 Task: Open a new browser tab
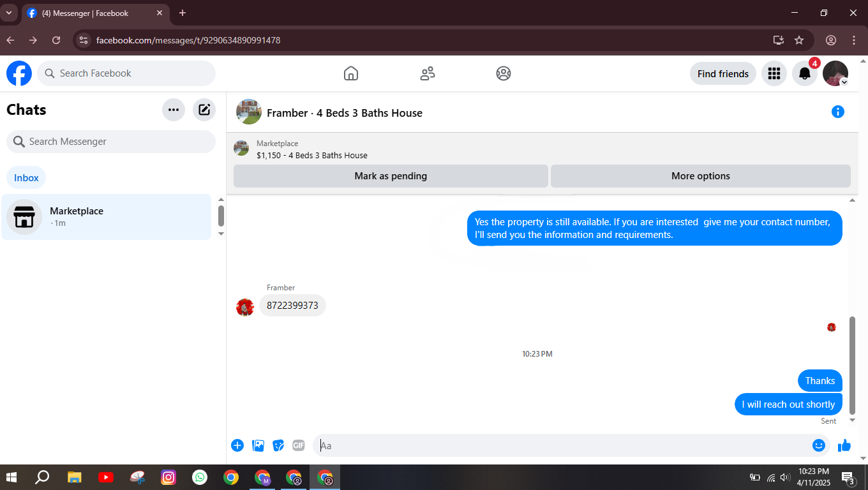pyautogui.click(x=183, y=13)
